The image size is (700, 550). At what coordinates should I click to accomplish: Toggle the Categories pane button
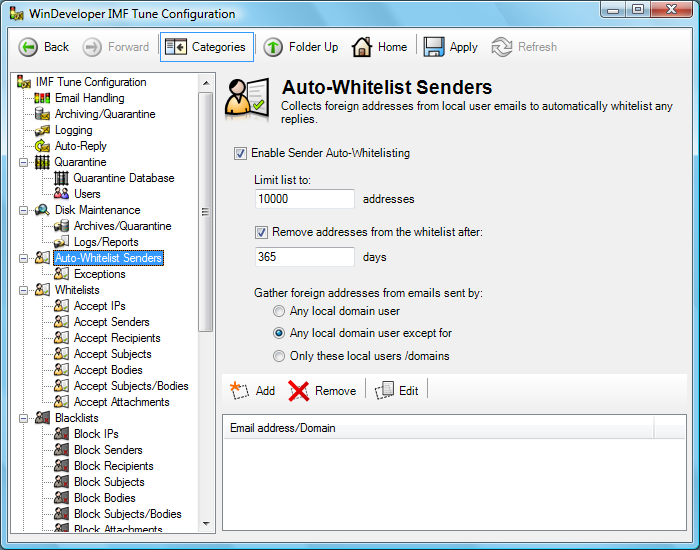click(207, 47)
